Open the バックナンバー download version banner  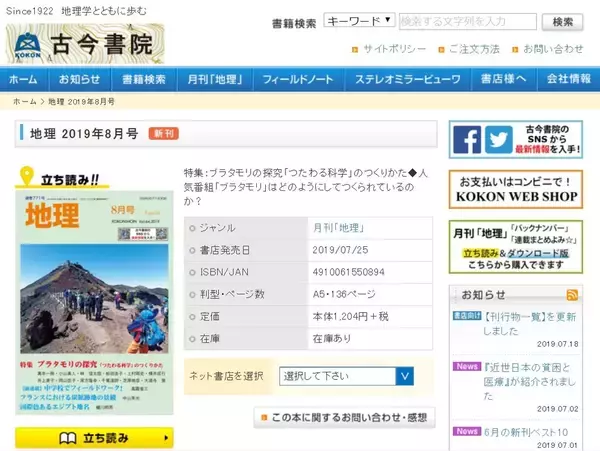pyautogui.click(x=516, y=247)
